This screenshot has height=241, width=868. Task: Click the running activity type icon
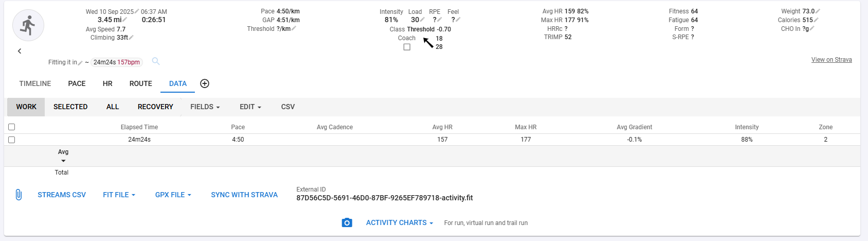(28, 25)
